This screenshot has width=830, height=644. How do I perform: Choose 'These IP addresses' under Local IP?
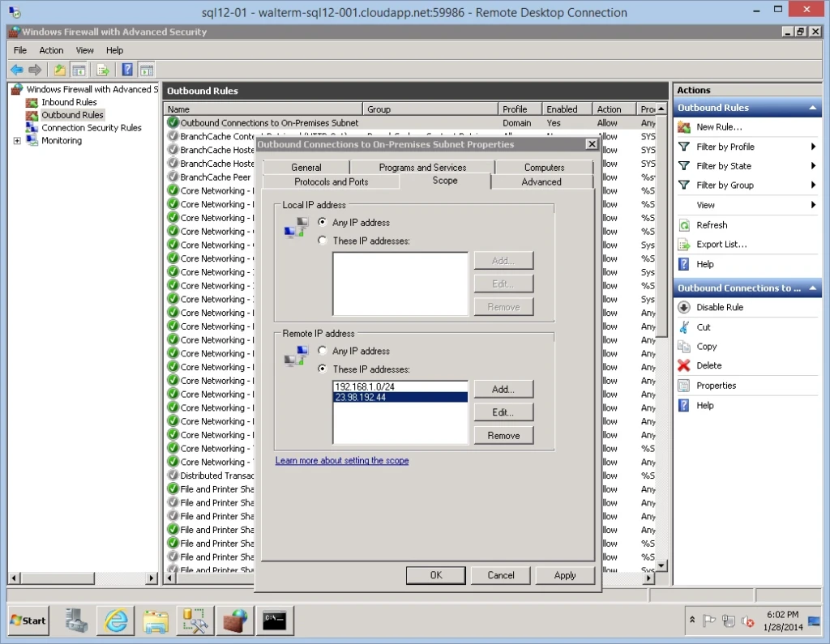[x=323, y=241]
